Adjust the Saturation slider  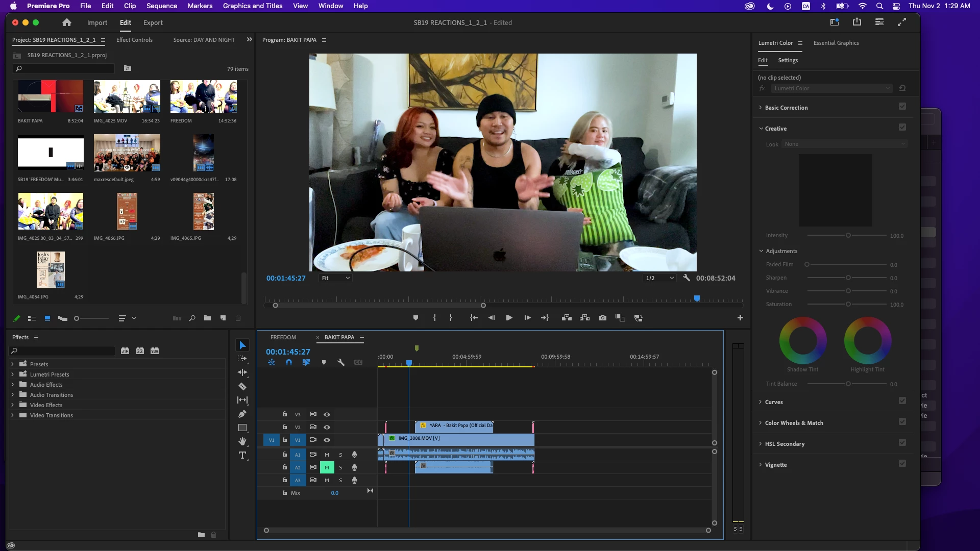[x=848, y=305]
